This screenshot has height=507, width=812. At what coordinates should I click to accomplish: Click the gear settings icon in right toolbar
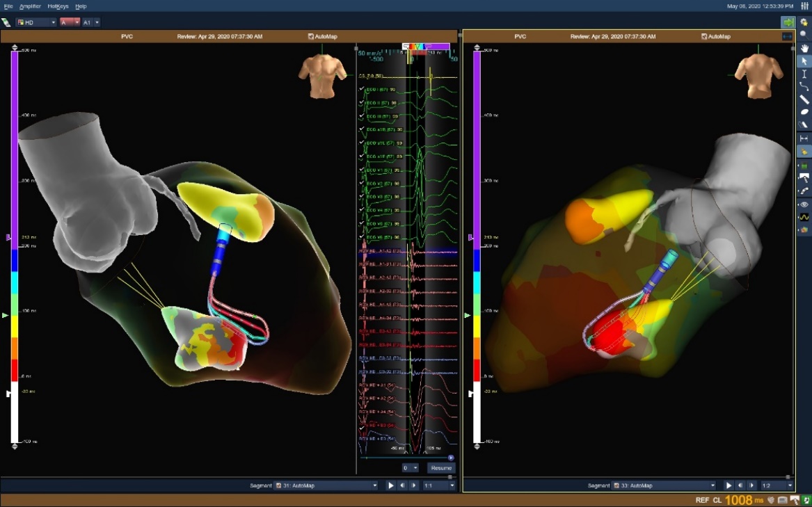[x=804, y=22]
